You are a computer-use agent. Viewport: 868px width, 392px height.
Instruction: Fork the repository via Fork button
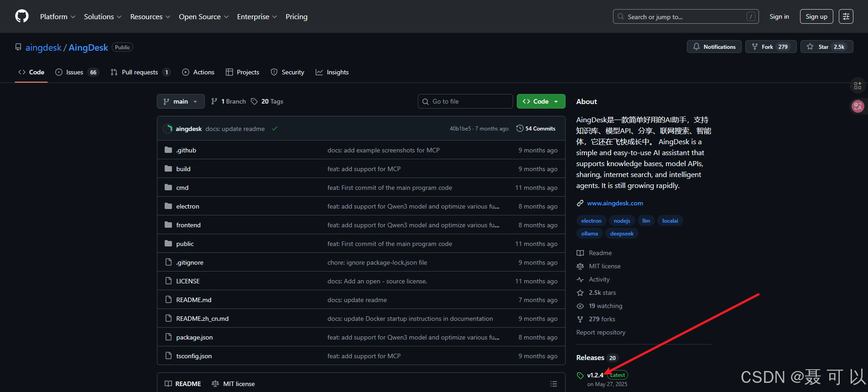(771, 47)
